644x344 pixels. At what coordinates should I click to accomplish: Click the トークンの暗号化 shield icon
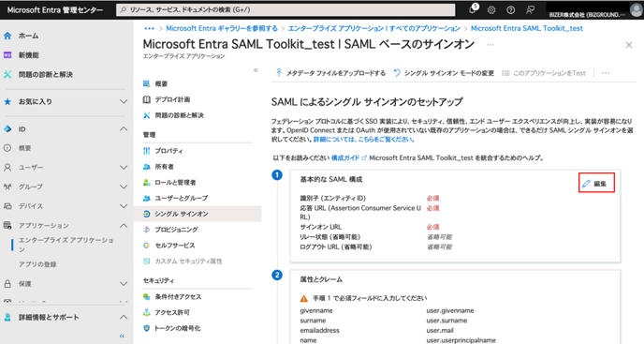(147, 328)
